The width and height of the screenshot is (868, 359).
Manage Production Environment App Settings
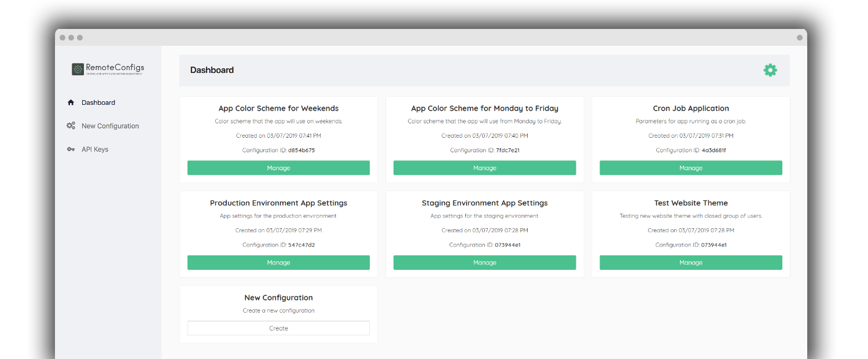[x=278, y=262]
